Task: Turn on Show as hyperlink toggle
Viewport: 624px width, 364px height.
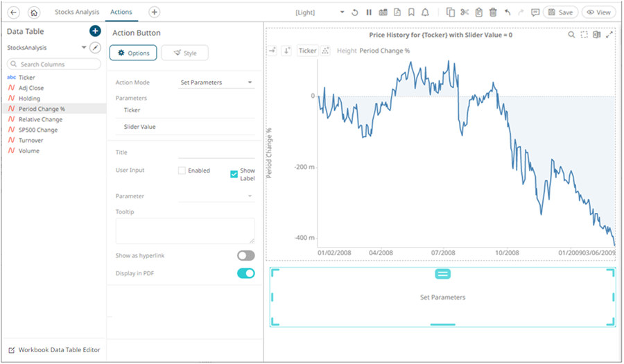Action: click(x=245, y=256)
